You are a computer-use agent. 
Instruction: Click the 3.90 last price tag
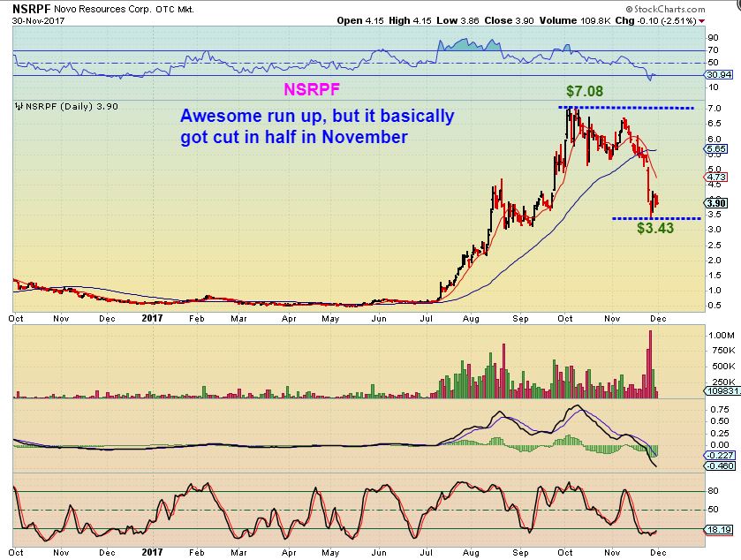point(716,203)
